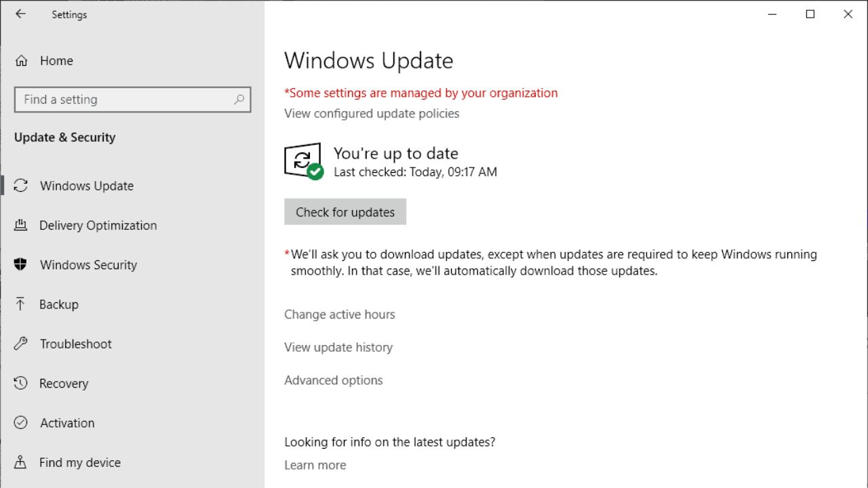Click the Delivery Optimization sidebar icon
This screenshot has height=488, width=868.
pos(21,226)
